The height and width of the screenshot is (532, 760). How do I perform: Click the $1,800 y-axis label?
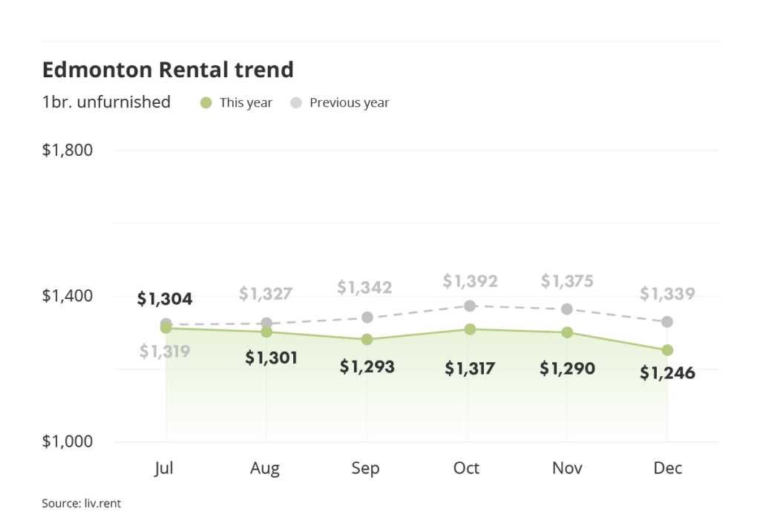click(67, 151)
